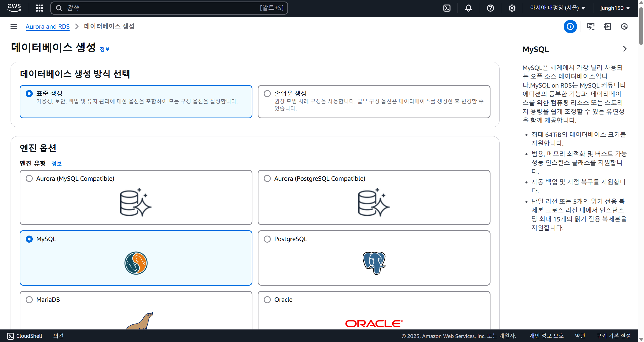Collapse the MySQL help panel chevron

point(625,49)
